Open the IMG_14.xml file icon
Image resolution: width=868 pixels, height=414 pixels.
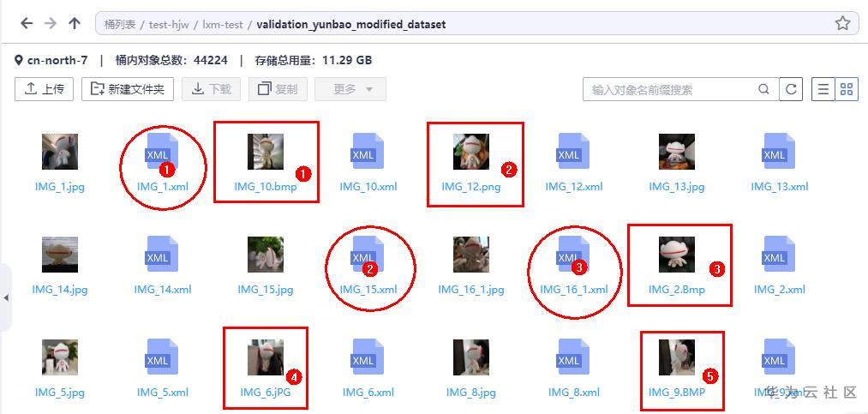click(162, 254)
